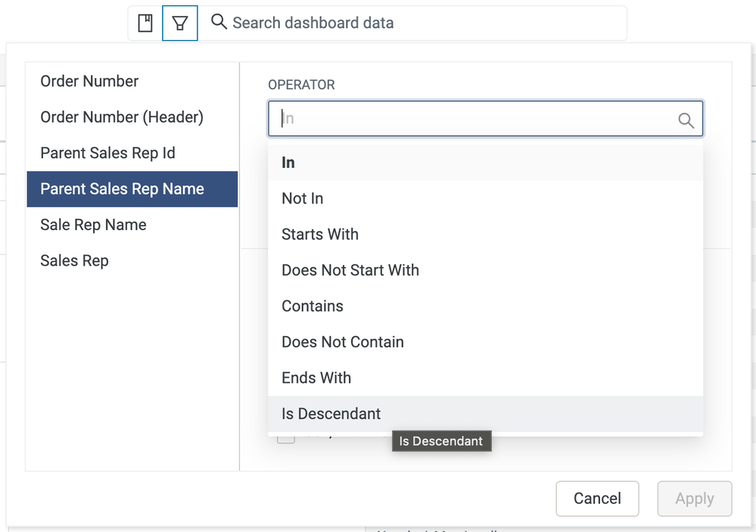Select the Order Number field
756x532 pixels.
pos(89,81)
